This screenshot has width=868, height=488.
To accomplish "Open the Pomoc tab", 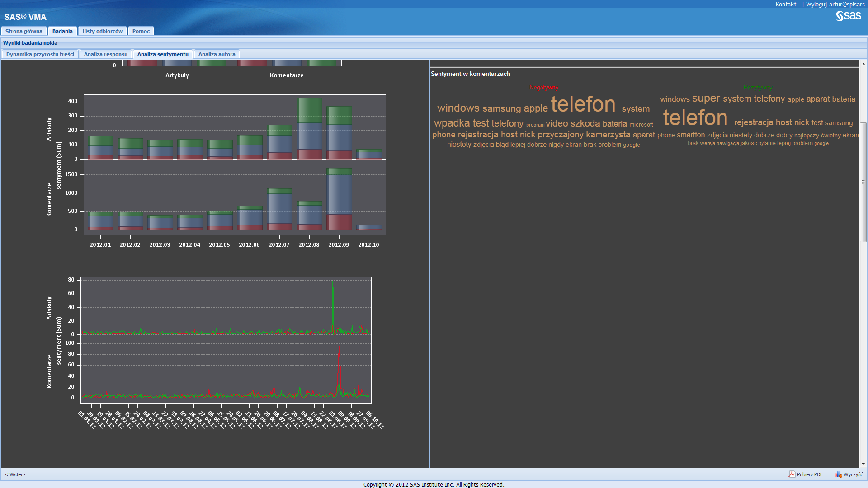I will 141,31.
